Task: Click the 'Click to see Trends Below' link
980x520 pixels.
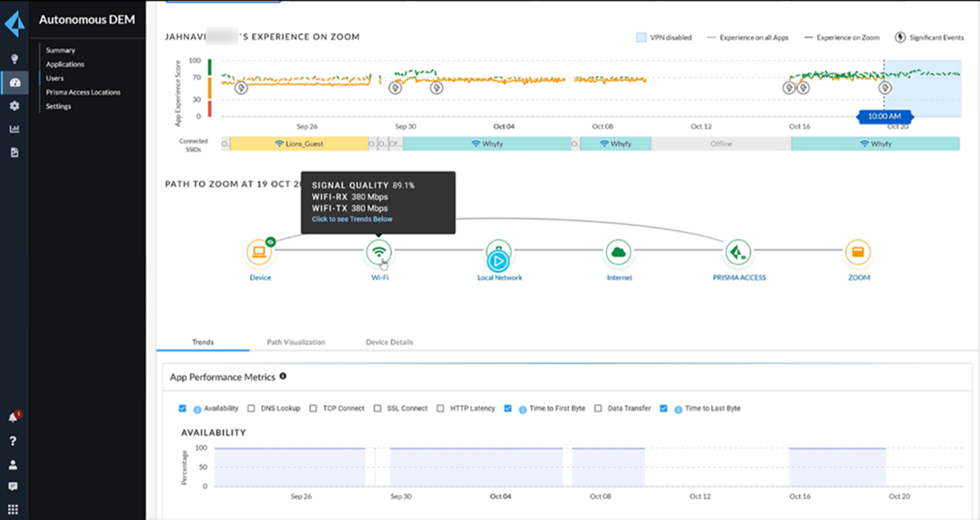Action: click(352, 219)
